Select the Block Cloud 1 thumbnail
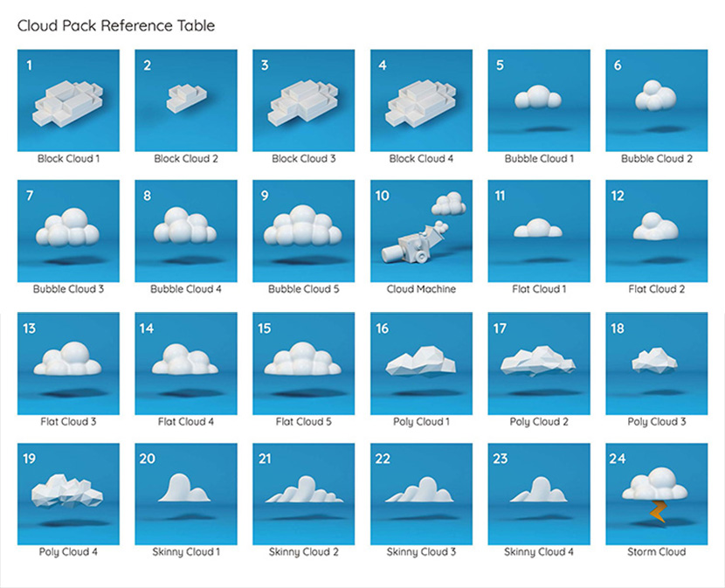The image size is (725, 588). point(68,100)
